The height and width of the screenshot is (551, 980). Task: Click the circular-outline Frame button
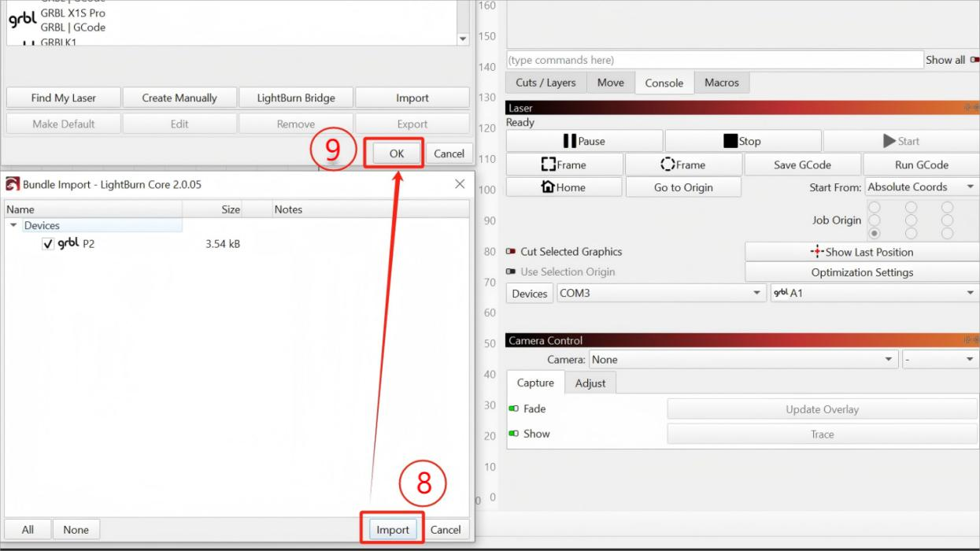[x=682, y=165]
